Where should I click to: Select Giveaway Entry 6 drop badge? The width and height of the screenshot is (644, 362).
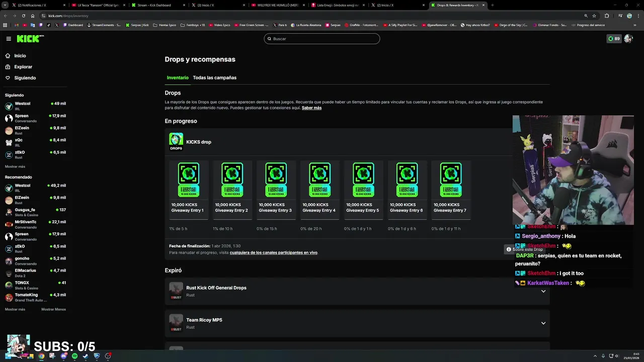click(407, 180)
